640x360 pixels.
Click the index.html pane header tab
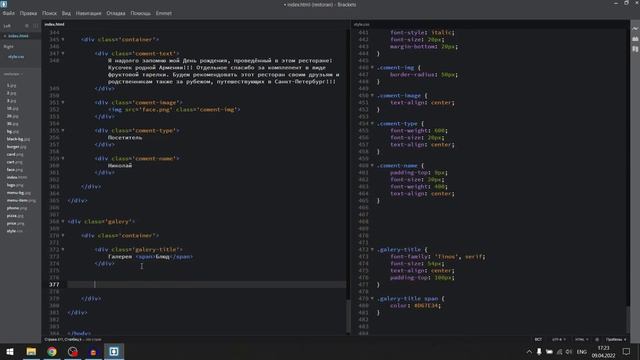pyautogui.click(x=54, y=24)
